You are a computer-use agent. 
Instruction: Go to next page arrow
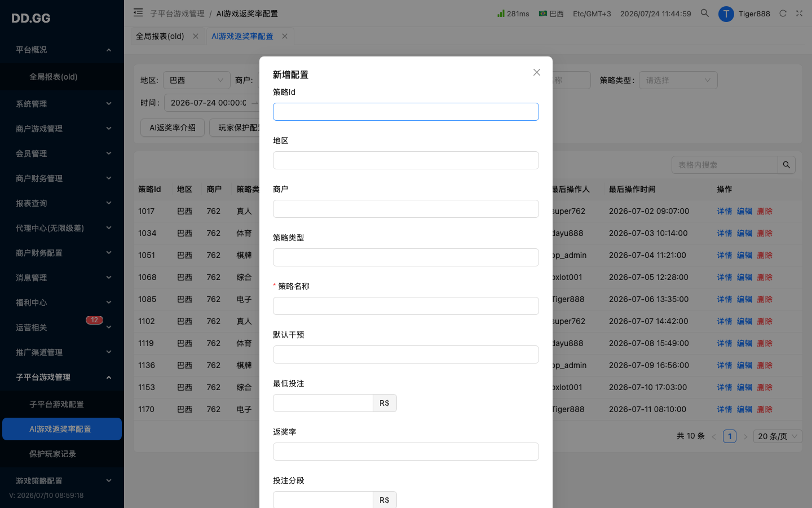click(745, 436)
